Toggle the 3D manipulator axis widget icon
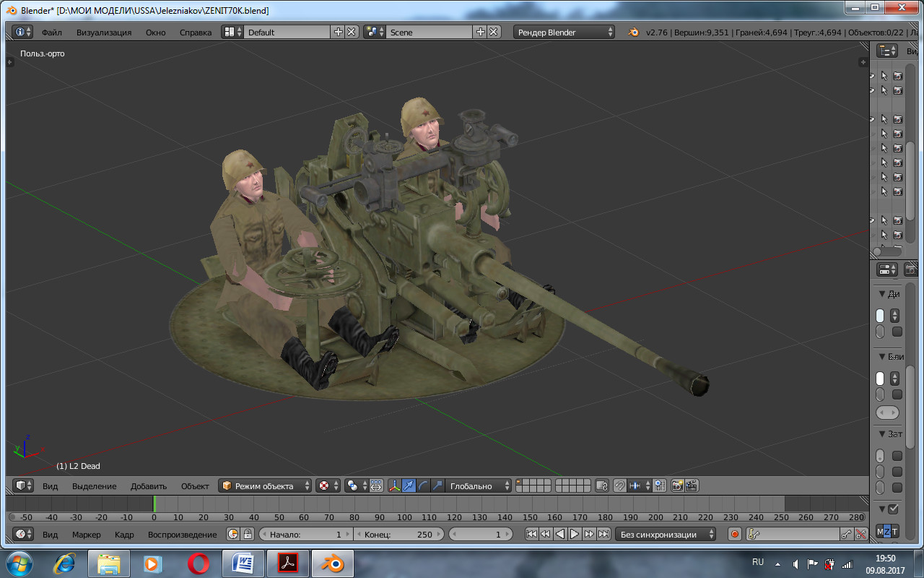Viewport: 924px width, 578px height. 394,486
